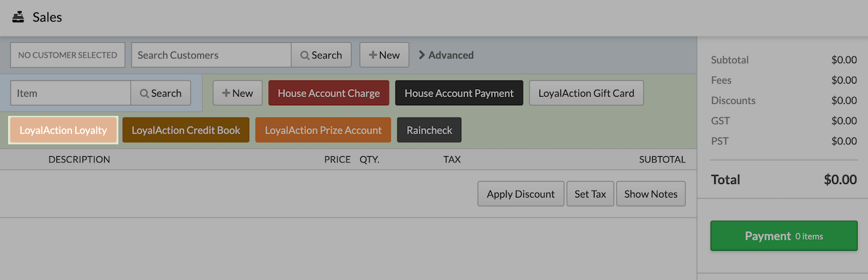This screenshot has height=280, width=868.
Task: Click the SUBTOTAL column header
Action: (662, 159)
